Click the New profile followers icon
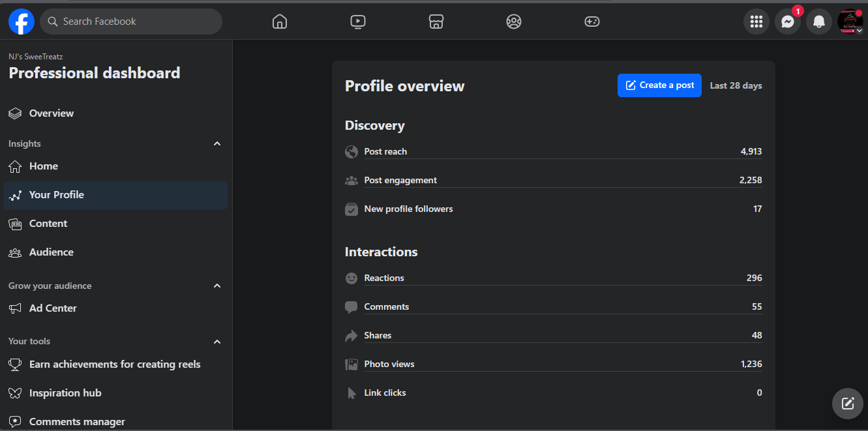868x431 pixels. 352,209
